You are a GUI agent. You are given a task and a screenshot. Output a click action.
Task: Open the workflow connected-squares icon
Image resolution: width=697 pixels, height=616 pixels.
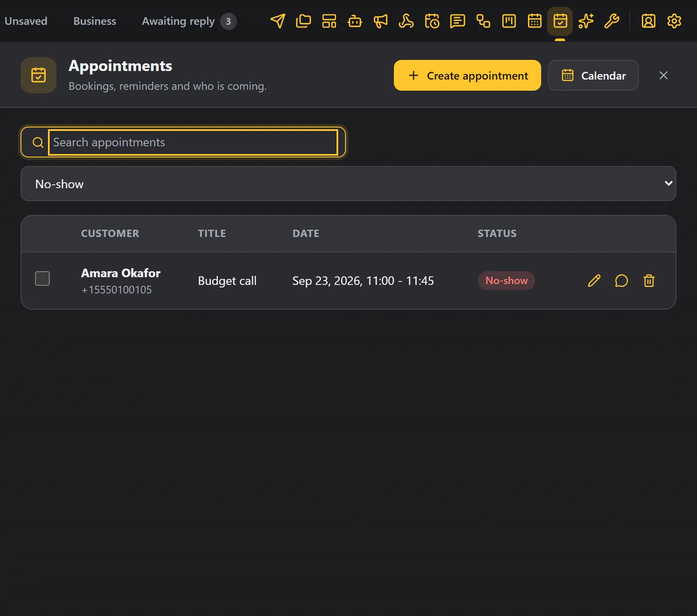click(483, 21)
